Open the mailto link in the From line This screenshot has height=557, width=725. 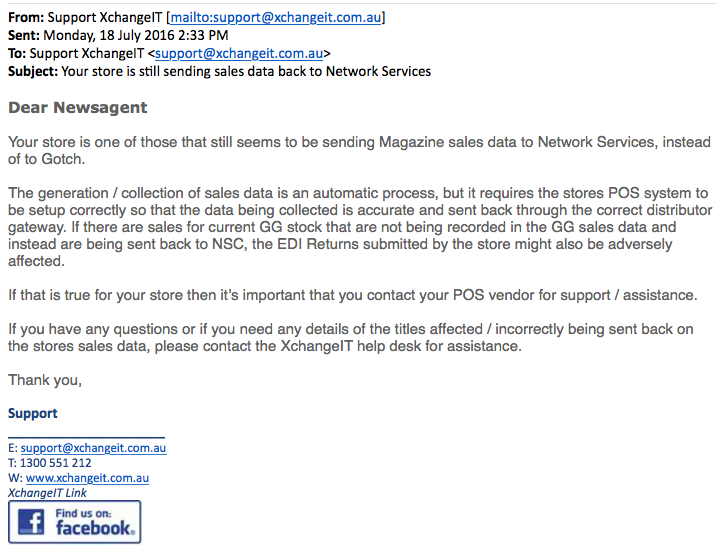276,17
